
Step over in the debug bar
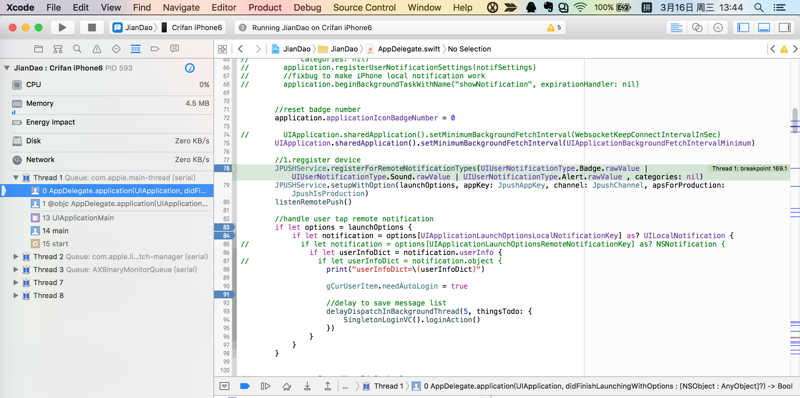(x=286, y=386)
